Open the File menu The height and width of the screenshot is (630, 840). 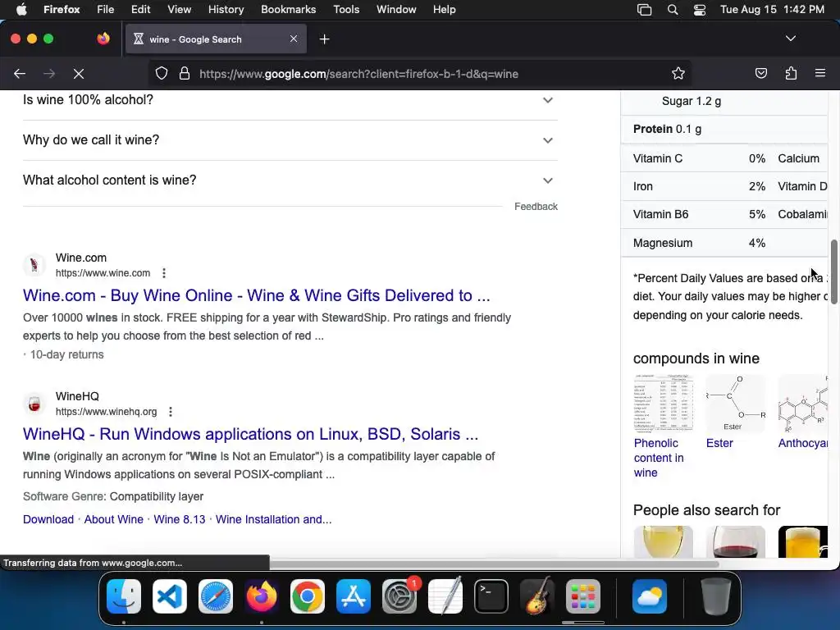105,10
